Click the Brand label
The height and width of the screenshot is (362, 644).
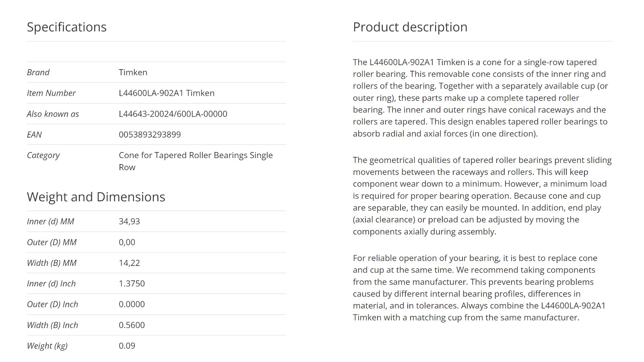(x=38, y=72)
